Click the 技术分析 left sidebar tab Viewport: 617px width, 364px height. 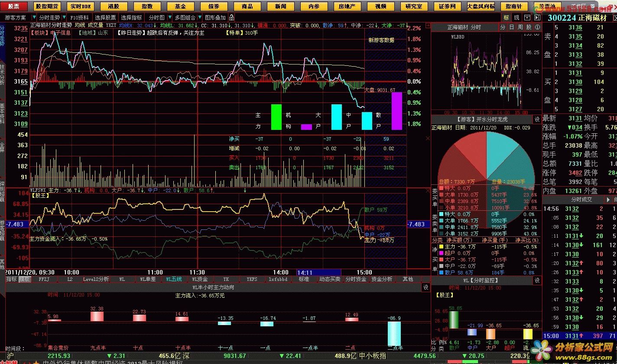(x=3, y=75)
